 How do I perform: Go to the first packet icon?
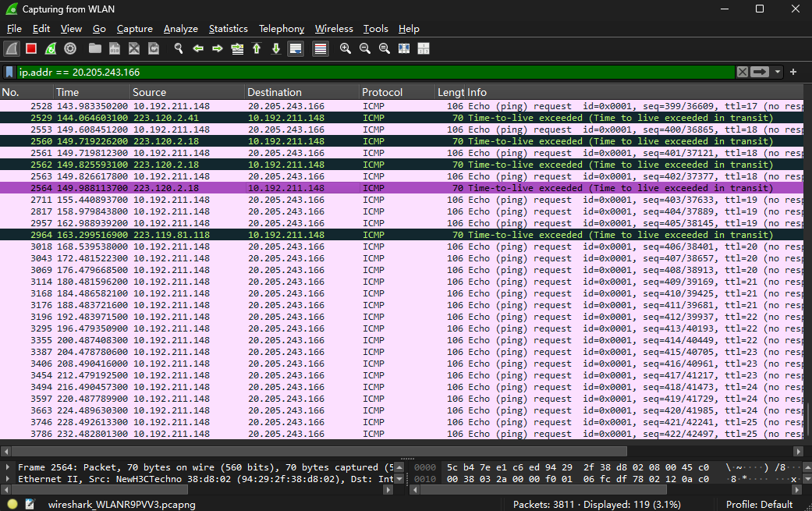click(x=257, y=48)
